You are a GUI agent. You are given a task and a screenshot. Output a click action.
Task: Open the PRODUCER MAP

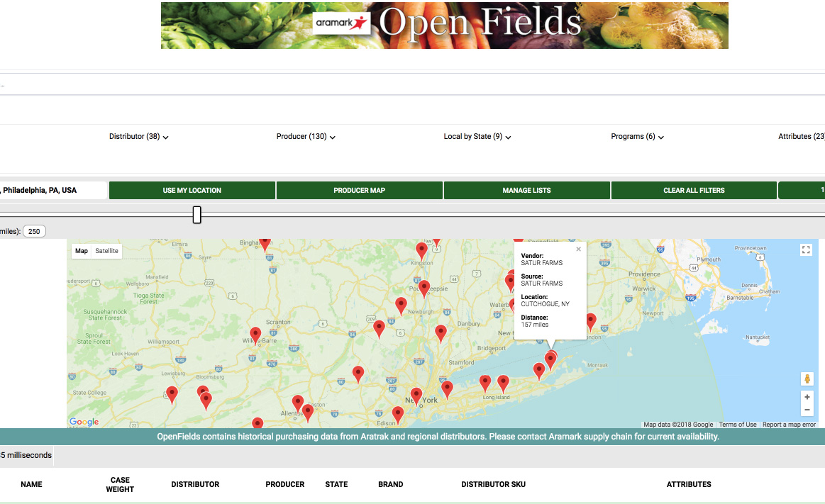pyautogui.click(x=360, y=190)
